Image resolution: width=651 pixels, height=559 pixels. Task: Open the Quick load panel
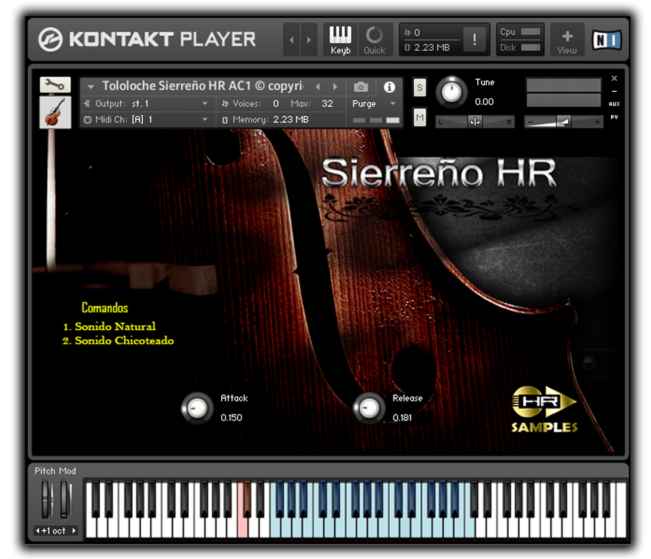(374, 40)
